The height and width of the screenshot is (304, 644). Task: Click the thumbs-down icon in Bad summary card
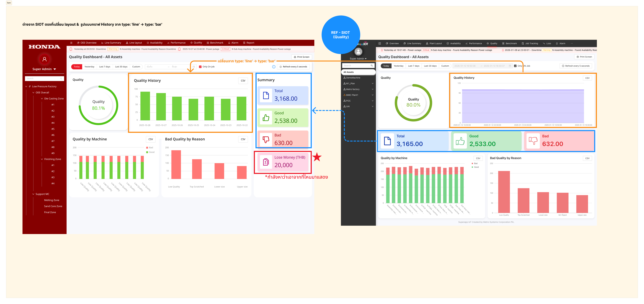tap(266, 140)
